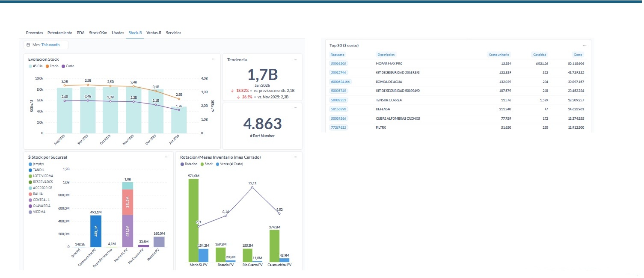Screen dimensions: 644x278
Task: Sort table by Cantidad column header
Action: pyautogui.click(x=539, y=55)
